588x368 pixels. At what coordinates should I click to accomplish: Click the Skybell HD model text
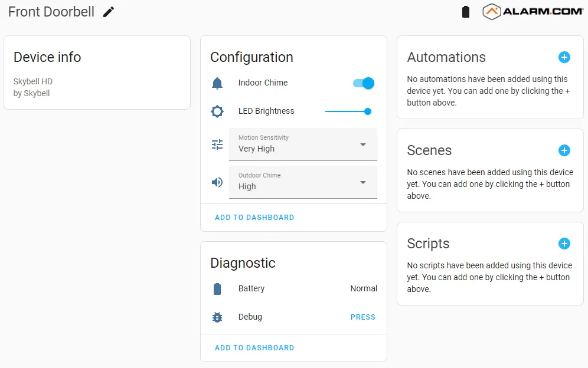click(33, 82)
